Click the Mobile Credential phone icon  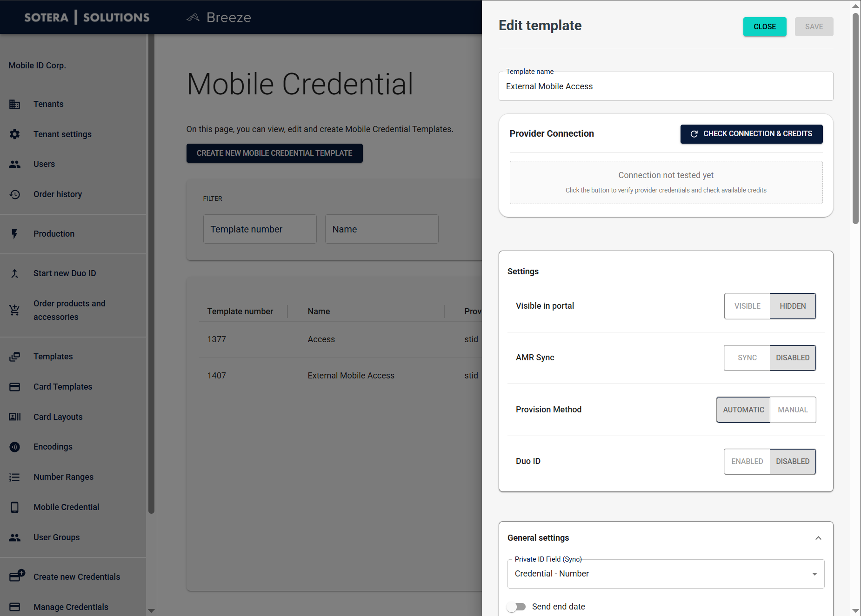tap(14, 507)
